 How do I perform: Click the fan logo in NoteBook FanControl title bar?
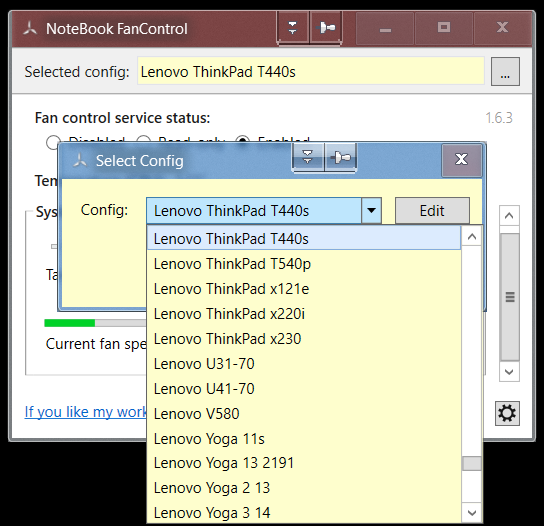click(x=30, y=29)
